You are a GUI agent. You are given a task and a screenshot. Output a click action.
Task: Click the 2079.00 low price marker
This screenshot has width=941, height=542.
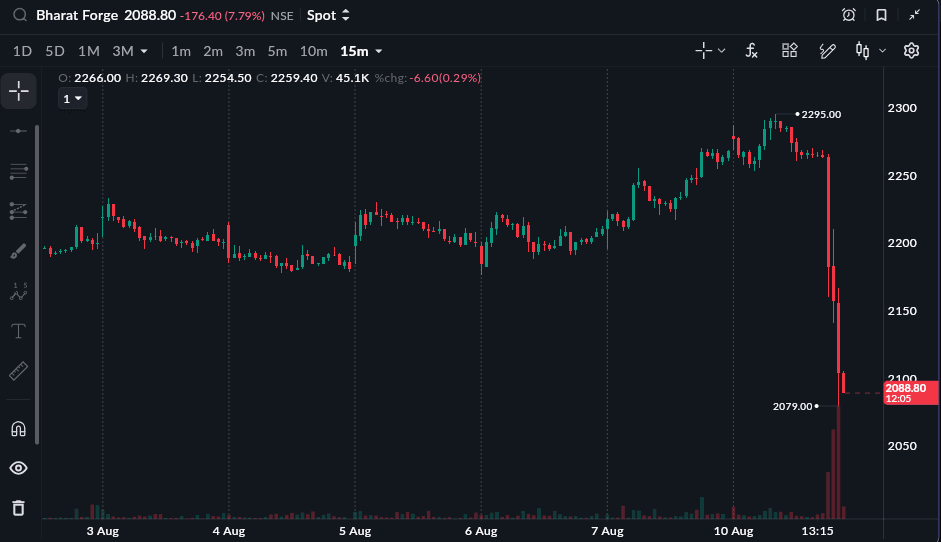pyautogui.click(x=792, y=406)
